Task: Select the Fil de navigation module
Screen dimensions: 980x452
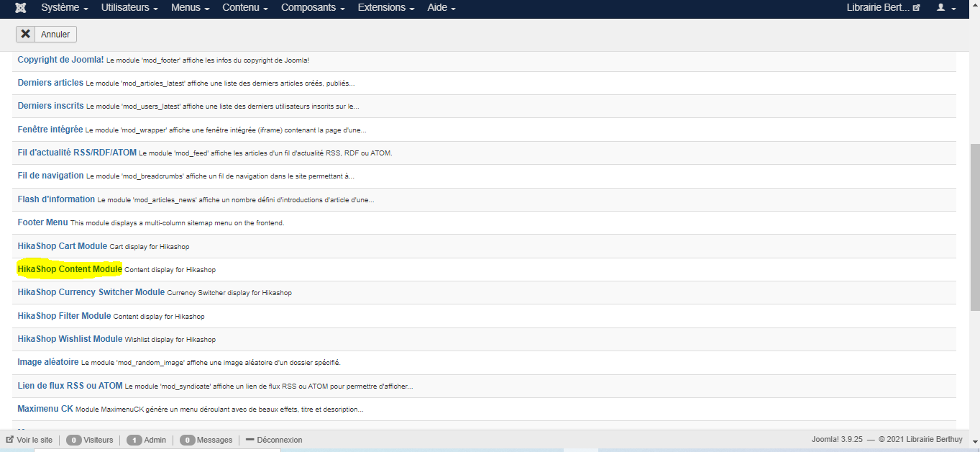Action: [50, 176]
